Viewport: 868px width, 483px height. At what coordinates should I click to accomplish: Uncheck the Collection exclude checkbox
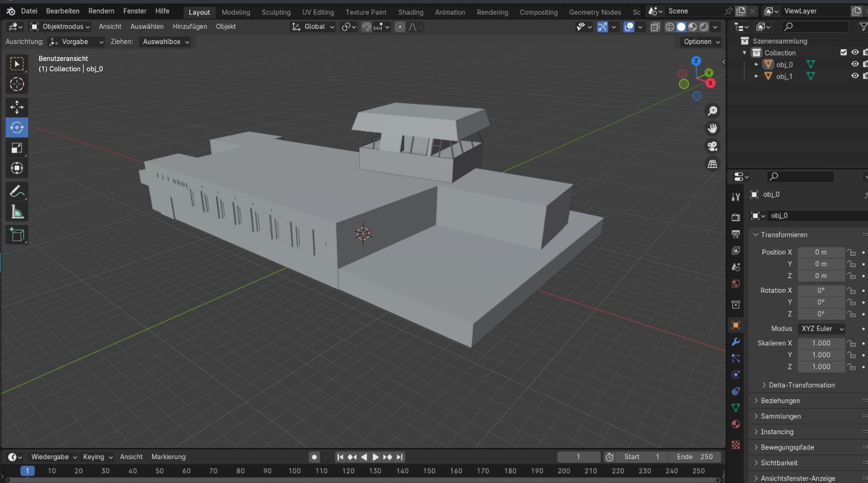(x=844, y=53)
